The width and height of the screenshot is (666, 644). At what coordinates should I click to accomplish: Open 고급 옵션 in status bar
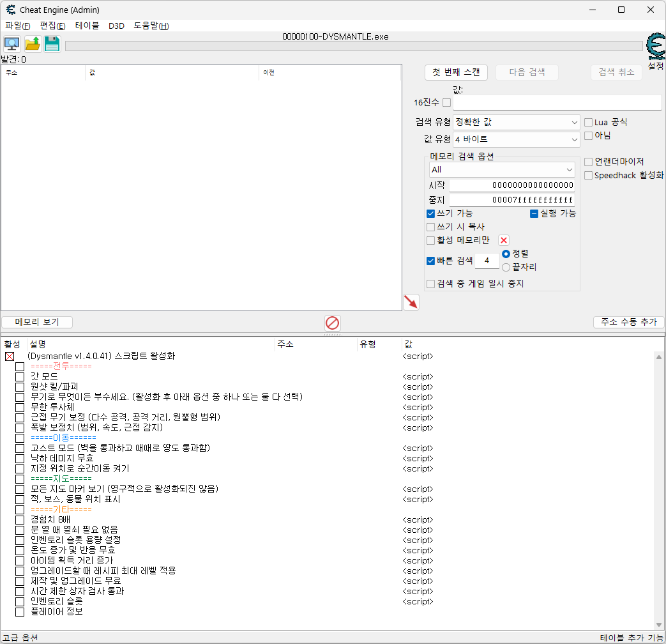click(x=20, y=638)
